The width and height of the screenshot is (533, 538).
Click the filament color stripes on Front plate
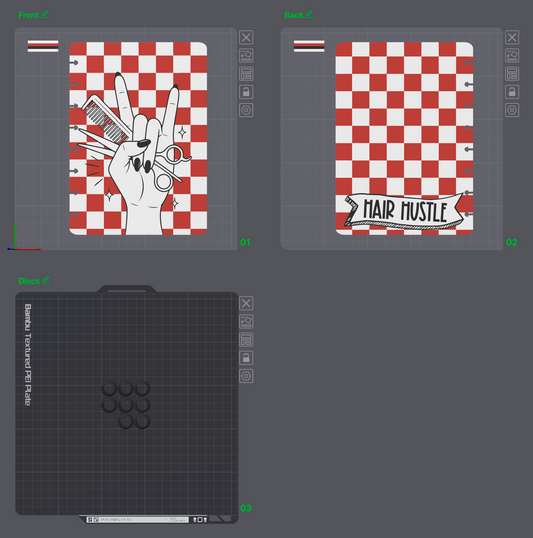point(43,46)
